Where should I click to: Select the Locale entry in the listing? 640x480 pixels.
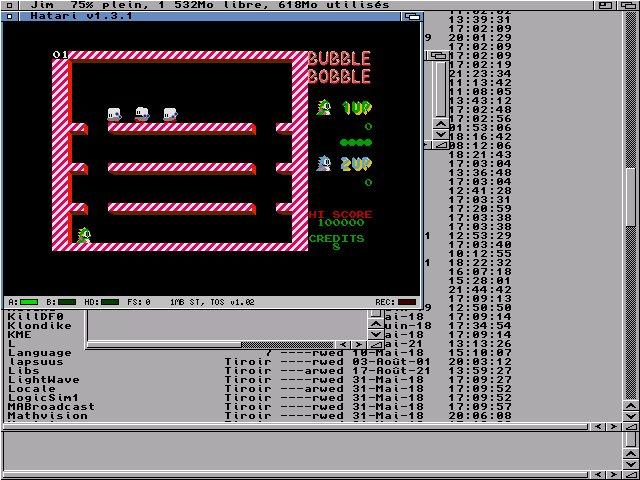pyautogui.click(x=32, y=388)
